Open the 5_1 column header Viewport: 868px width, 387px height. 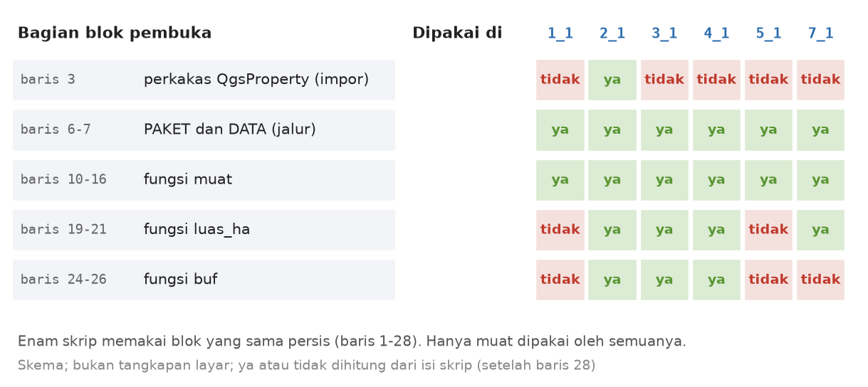(x=768, y=33)
